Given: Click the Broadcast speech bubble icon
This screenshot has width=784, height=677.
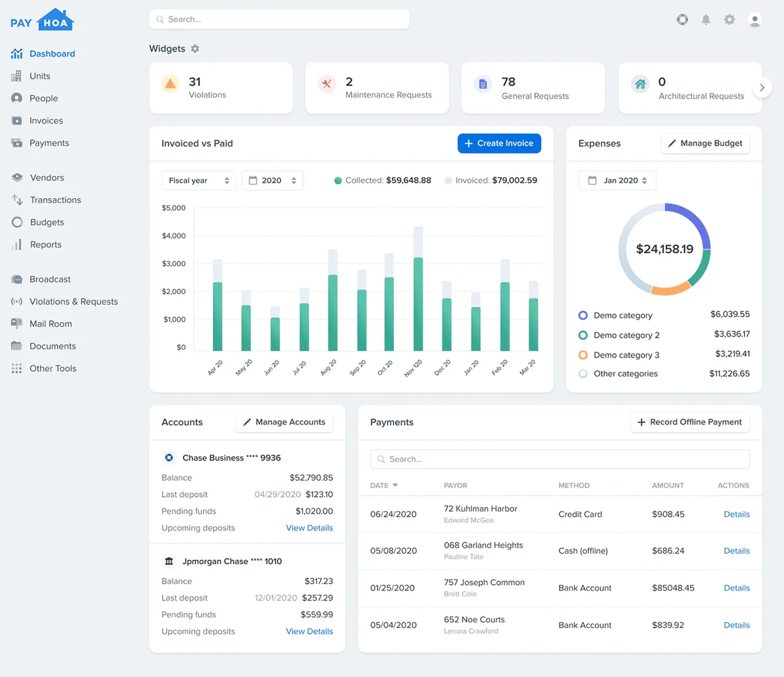Looking at the screenshot, I should (17, 279).
